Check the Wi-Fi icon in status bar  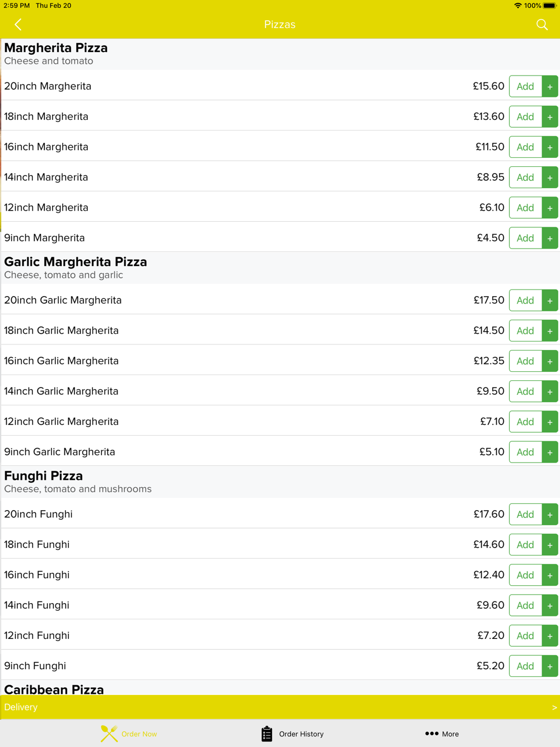[518, 6]
